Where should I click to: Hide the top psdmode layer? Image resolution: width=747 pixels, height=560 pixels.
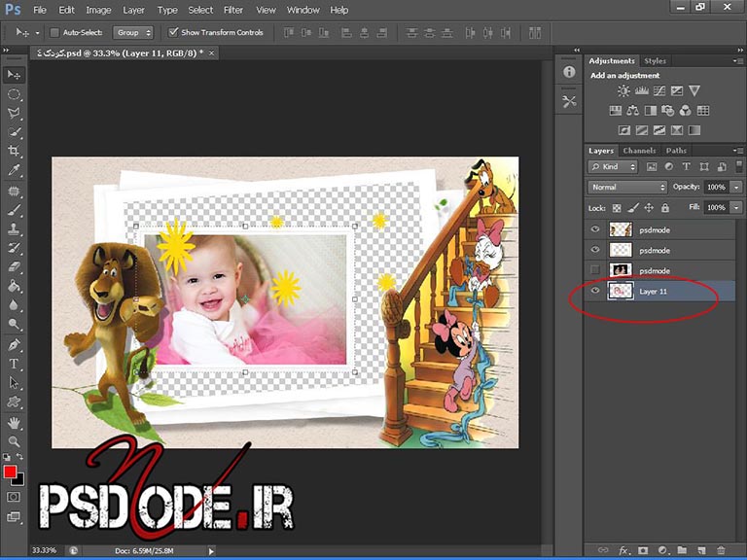pyautogui.click(x=595, y=229)
